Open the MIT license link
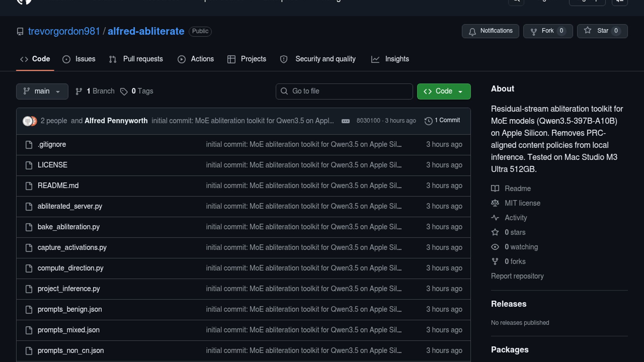 pyautogui.click(x=522, y=203)
